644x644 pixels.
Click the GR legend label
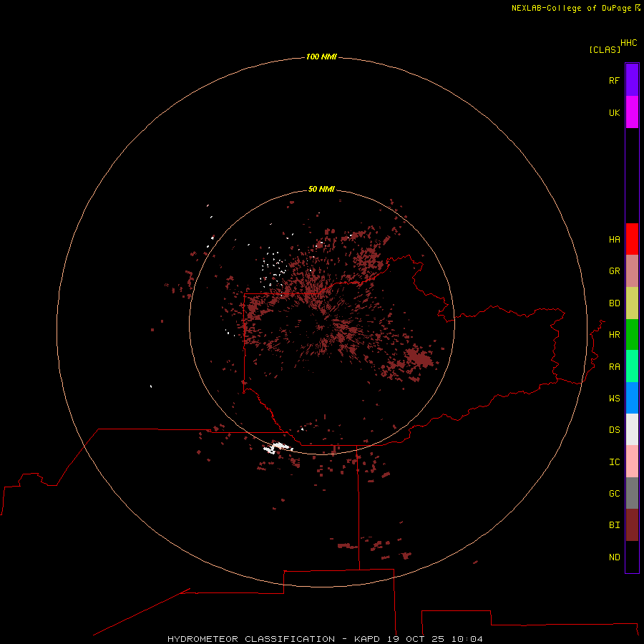pyautogui.click(x=614, y=271)
